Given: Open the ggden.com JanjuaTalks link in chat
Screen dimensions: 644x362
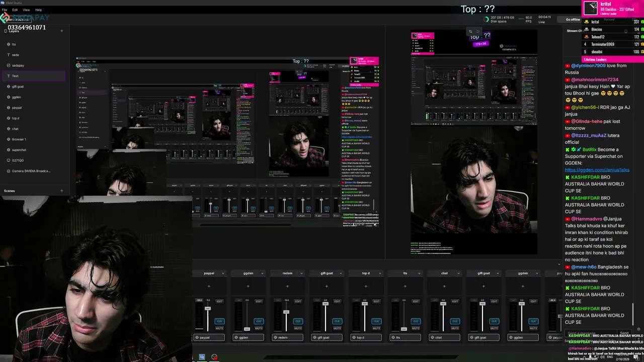Looking at the screenshot, I should coord(597,170).
